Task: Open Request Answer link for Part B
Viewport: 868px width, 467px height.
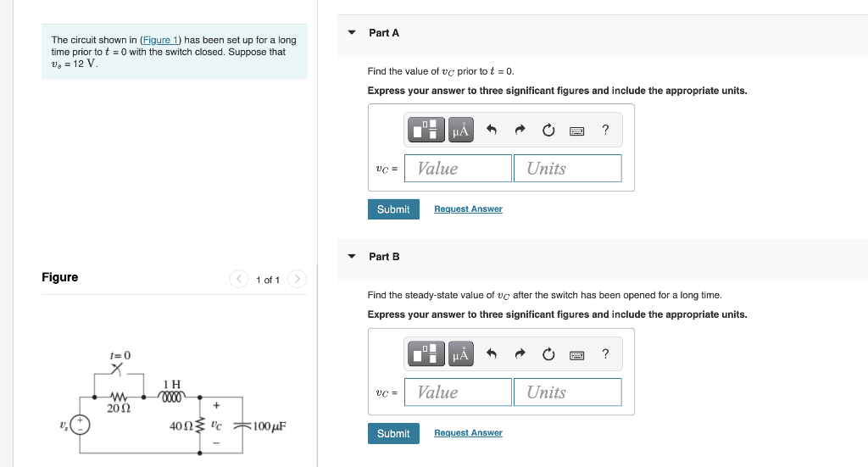Action: [x=468, y=433]
